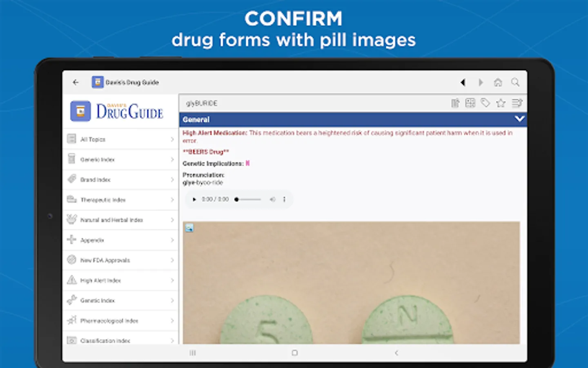Add glyBURIDE to favorites with star icon
This screenshot has height=368, width=588.
(x=501, y=103)
